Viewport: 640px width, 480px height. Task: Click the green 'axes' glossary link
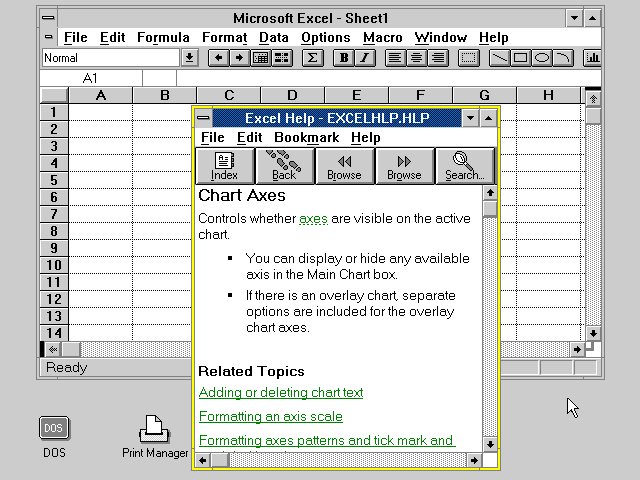click(313, 219)
